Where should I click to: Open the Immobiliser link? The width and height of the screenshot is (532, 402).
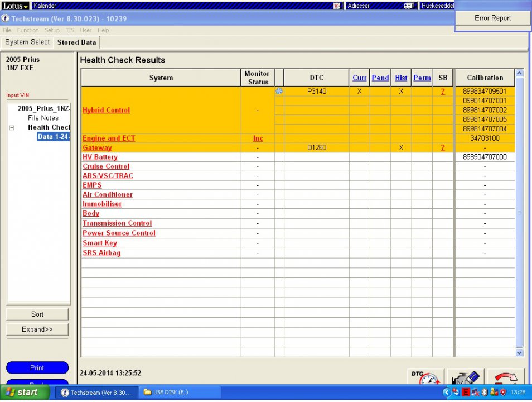(102, 204)
